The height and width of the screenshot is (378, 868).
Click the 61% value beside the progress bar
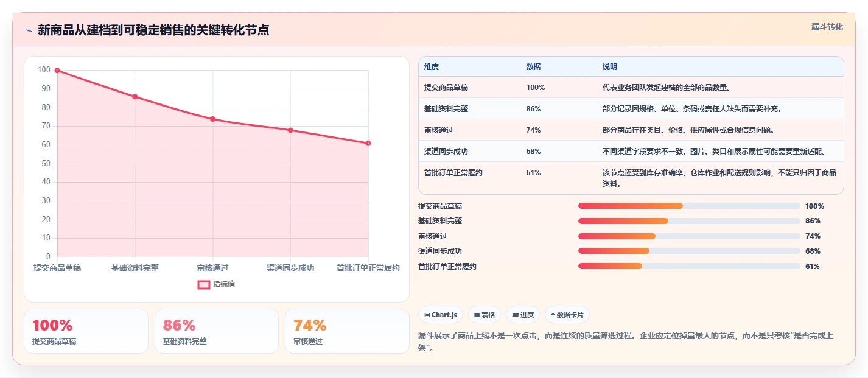click(x=813, y=267)
